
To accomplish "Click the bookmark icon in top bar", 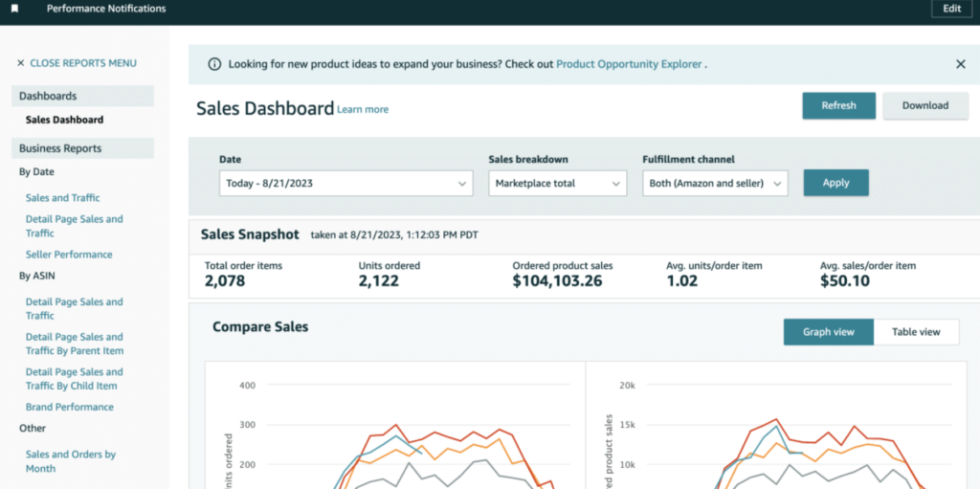I will [x=14, y=9].
